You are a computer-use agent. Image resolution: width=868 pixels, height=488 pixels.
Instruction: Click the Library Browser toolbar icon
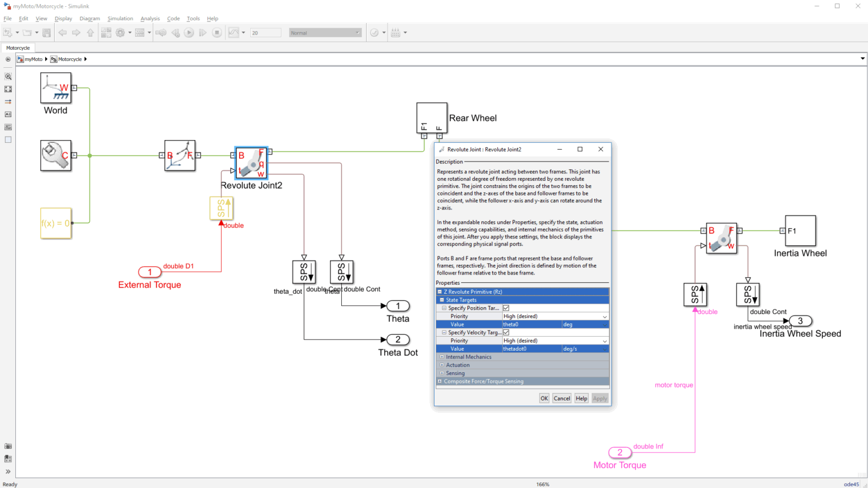(106, 33)
